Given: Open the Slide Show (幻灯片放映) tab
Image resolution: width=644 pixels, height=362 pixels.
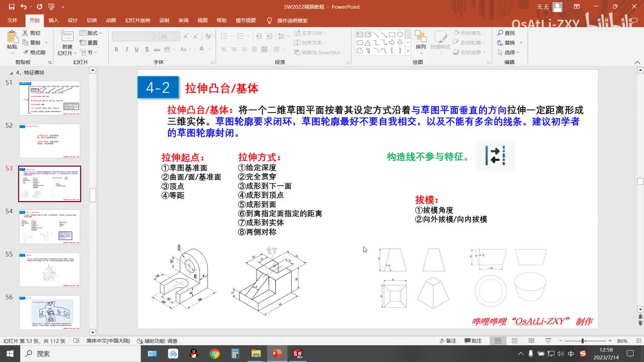Looking at the screenshot, I should [x=137, y=21].
